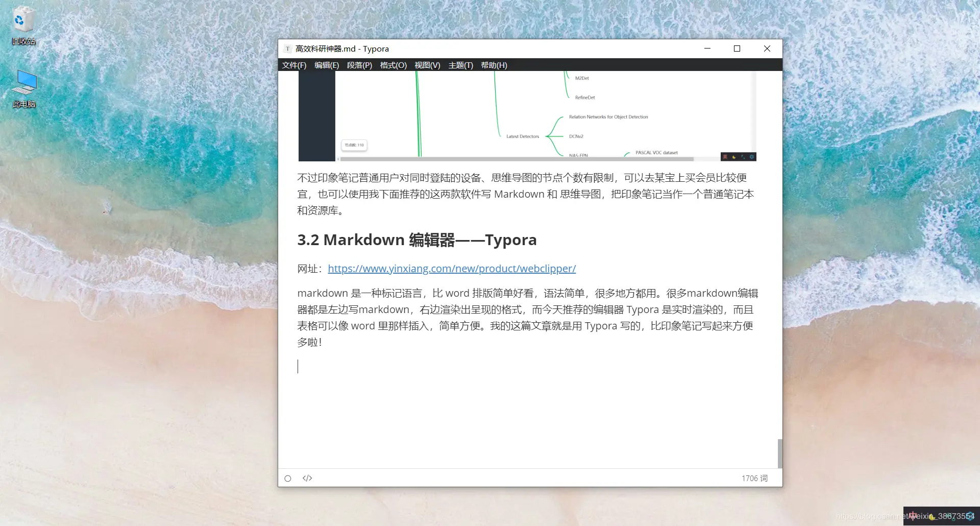Viewport: 980px width, 526px height.
Task: Open the 格式(O) menu
Action: 393,65
